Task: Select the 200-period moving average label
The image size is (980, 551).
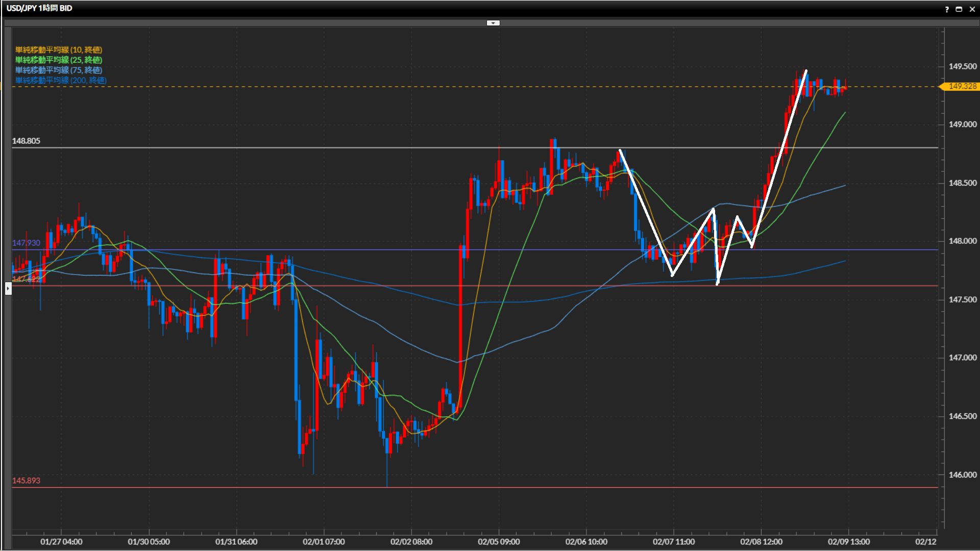Action: tap(61, 80)
